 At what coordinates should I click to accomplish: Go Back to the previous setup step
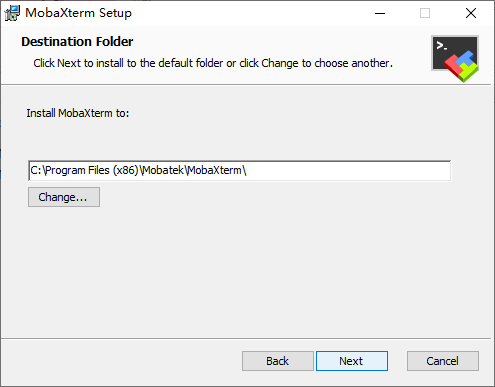point(278,361)
